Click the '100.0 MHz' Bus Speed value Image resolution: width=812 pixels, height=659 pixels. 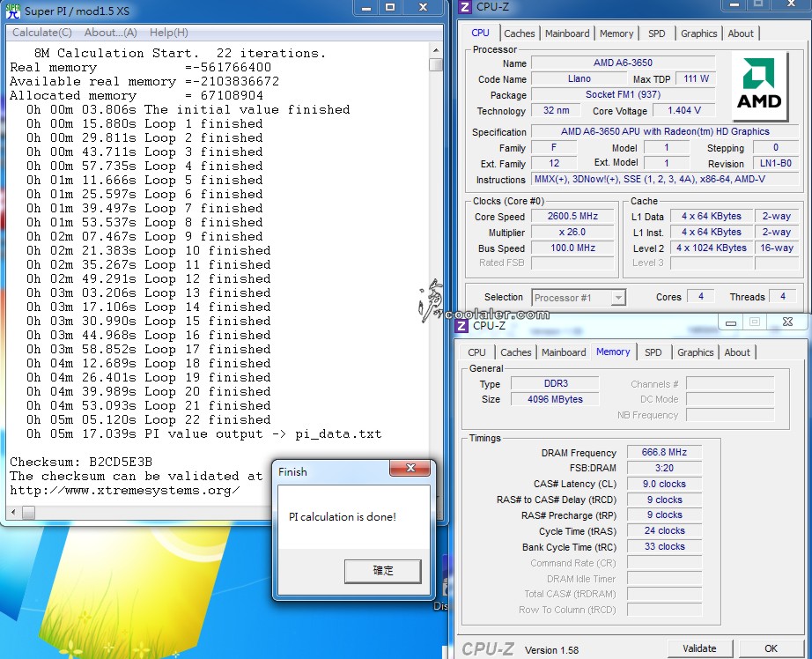pos(572,248)
